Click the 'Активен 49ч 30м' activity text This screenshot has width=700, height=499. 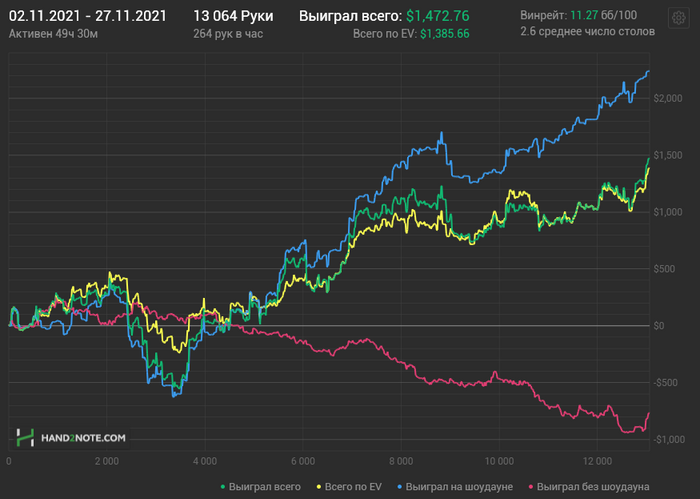53,34
